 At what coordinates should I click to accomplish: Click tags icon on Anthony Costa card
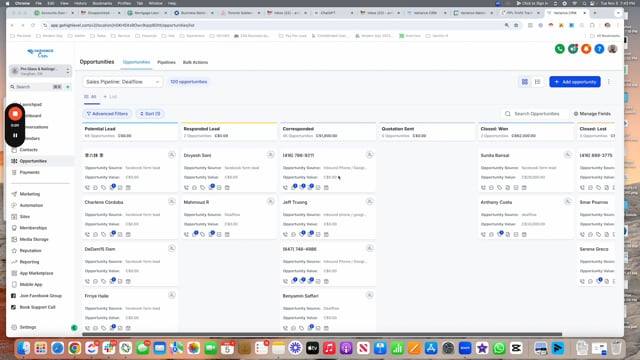point(500,235)
